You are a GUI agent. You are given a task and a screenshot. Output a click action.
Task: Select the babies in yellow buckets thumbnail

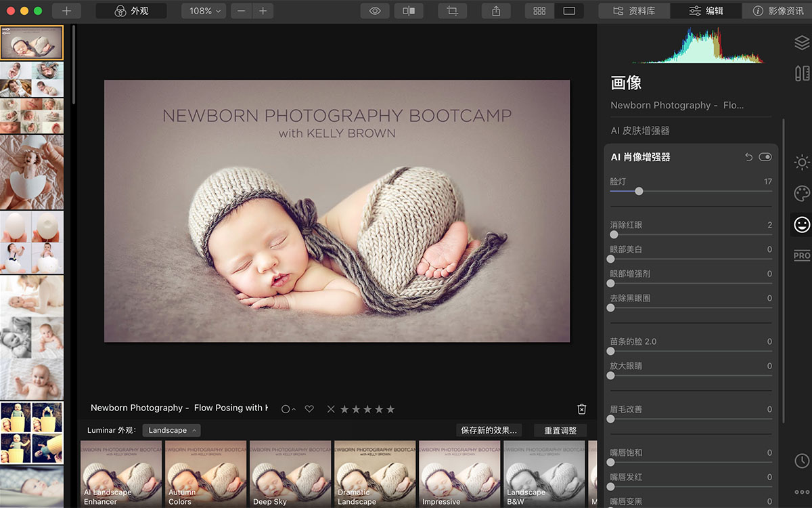click(32, 432)
